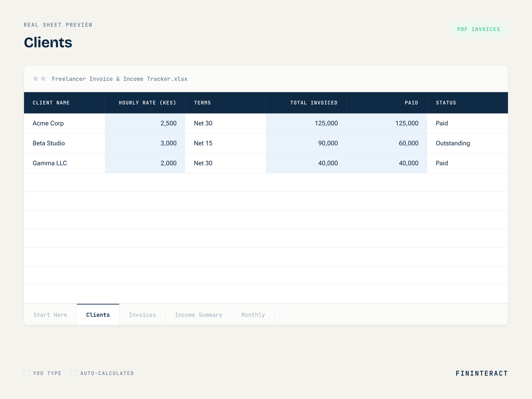This screenshot has height=399, width=532.
Task: Select Acme Corp total invoiced 125,000
Action: tap(306, 123)
